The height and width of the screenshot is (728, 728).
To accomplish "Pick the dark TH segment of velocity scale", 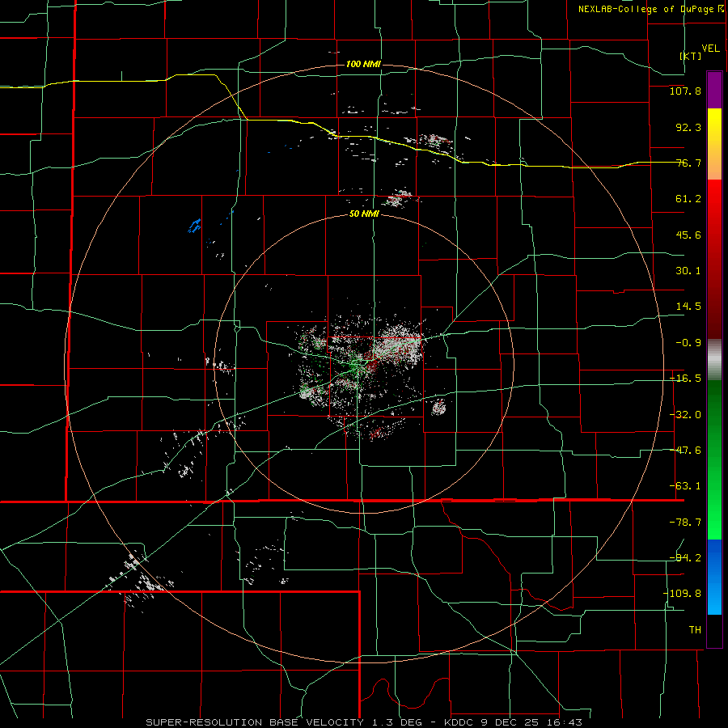I will (x=714, y=631).
